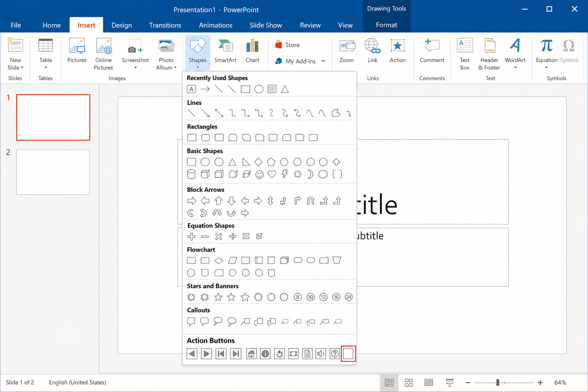Screen dimensions: 588x392
Task: Choose the Cloud basic shape
Action: tap(323, 175)
